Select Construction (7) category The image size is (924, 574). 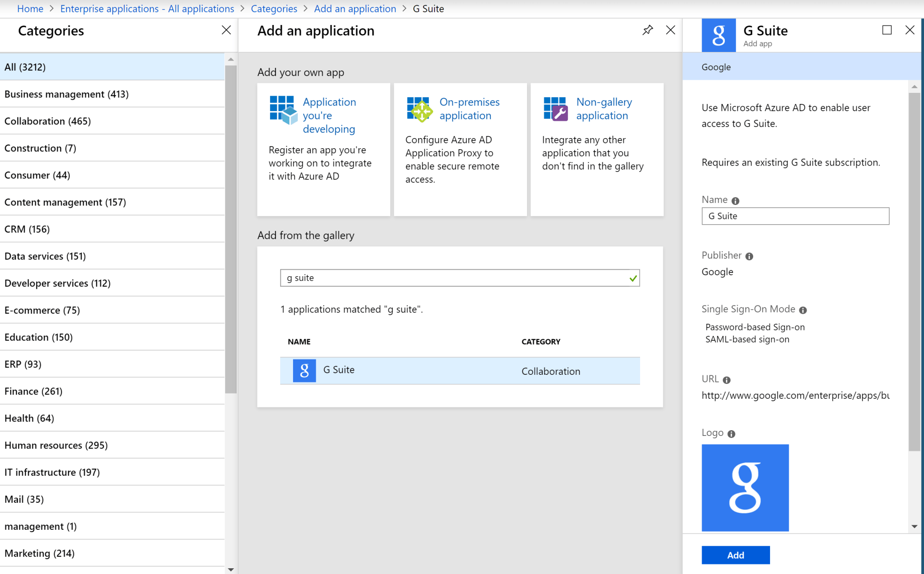click(112, 148)
